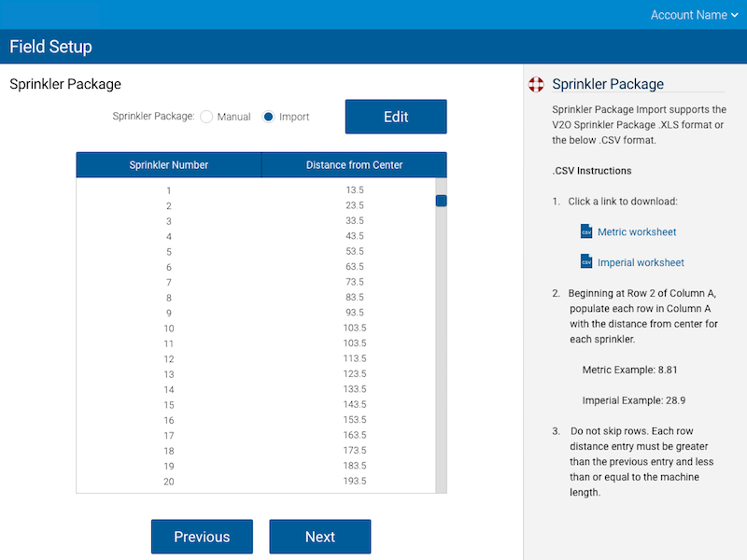Select distance value 93.5
This screenshot has width=747, height=560.
[x=355, y=313]
